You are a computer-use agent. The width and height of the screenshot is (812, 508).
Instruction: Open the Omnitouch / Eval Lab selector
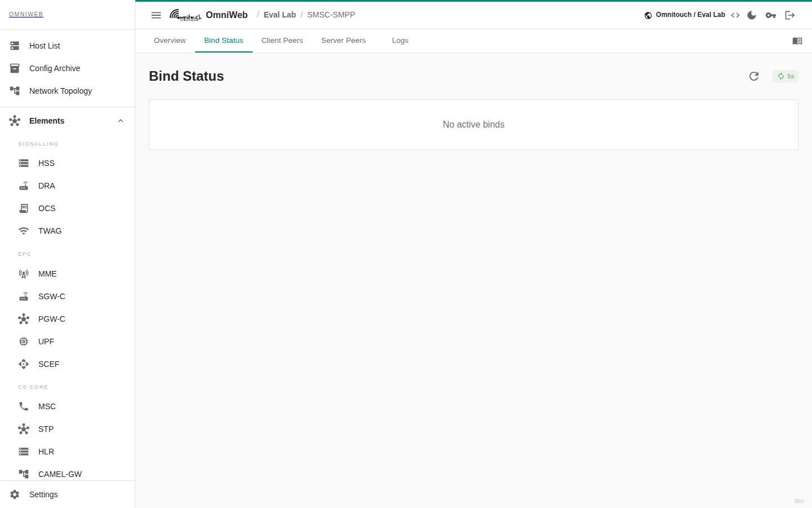[685, 15]
